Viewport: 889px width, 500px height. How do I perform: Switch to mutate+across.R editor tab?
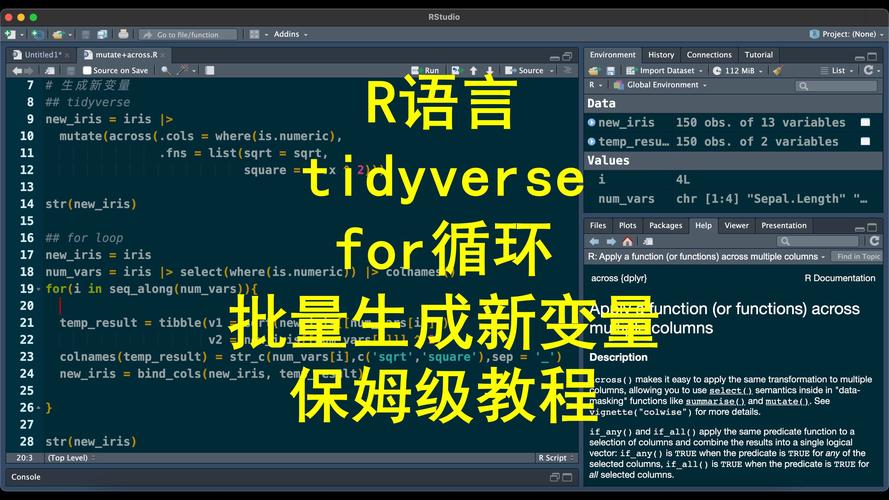[x=125, y=55]
